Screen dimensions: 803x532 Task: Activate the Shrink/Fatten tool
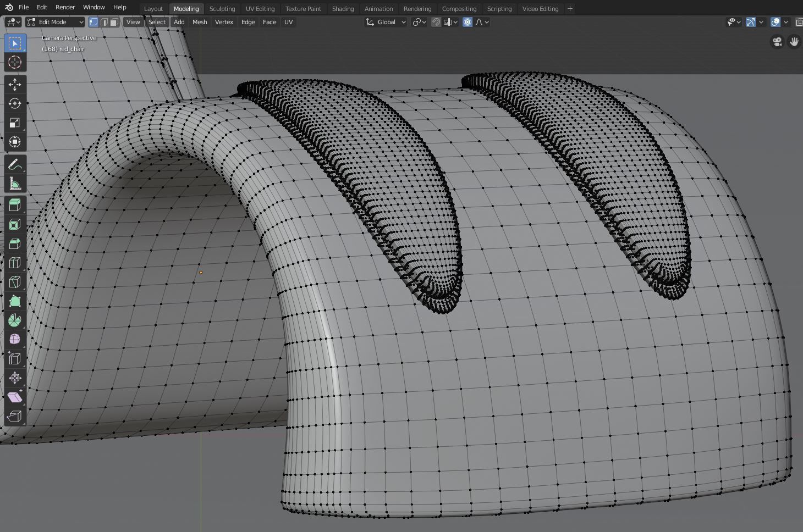tap(15, 378)
